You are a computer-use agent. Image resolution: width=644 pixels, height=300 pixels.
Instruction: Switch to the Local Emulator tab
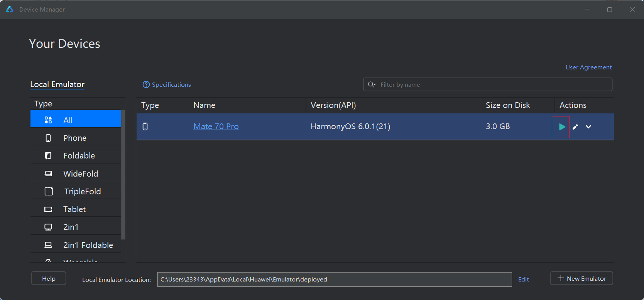[57, 84]
